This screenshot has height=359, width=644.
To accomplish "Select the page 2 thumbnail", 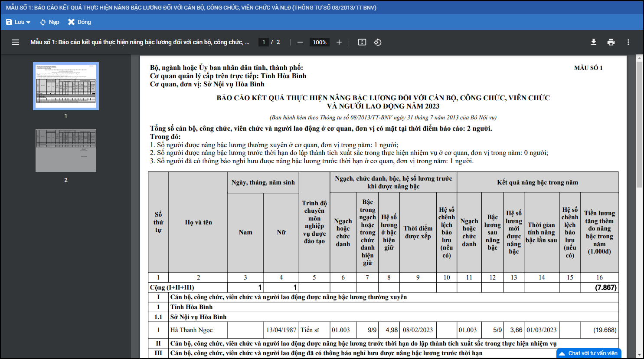I will tap(66, 150).
